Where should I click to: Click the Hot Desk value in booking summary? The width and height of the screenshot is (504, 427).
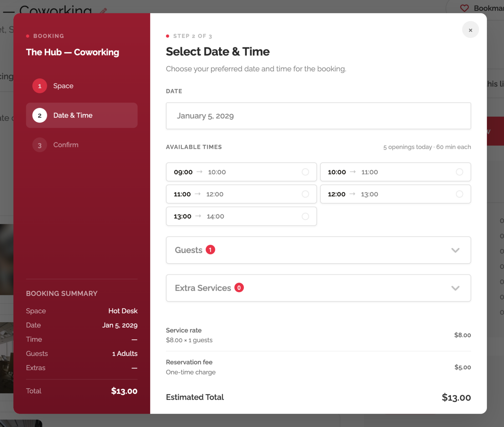coord(123,311)
